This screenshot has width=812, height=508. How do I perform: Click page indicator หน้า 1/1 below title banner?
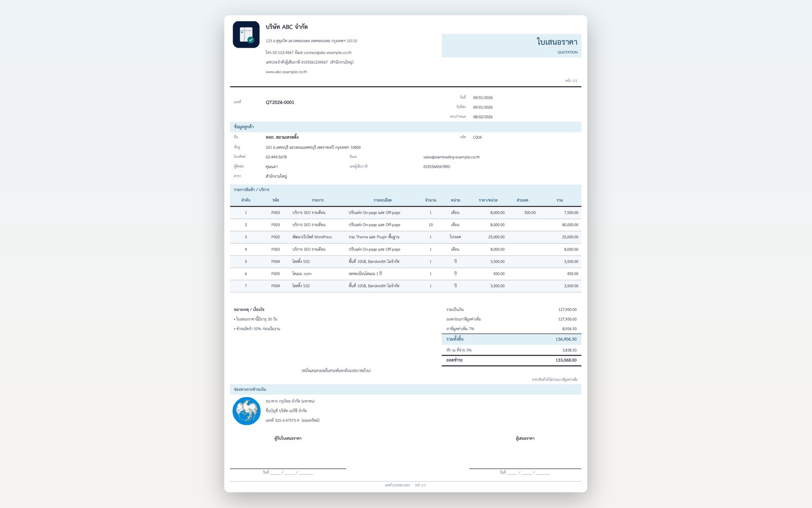(571, 81)
